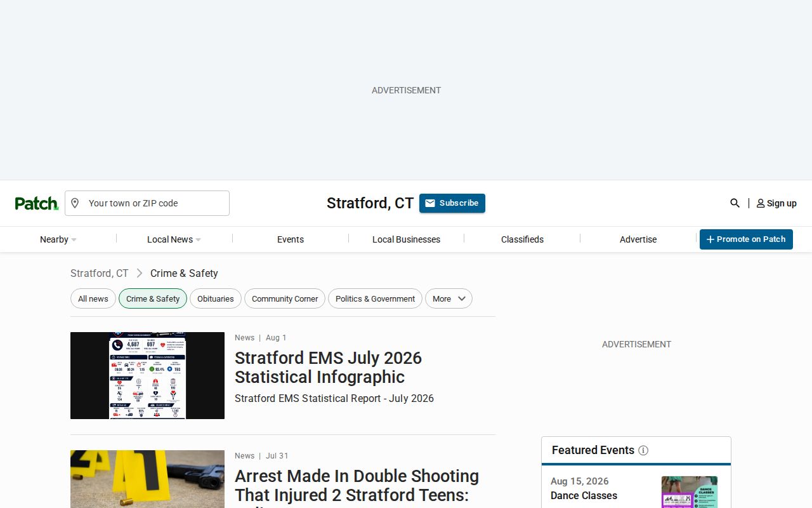Open the shooting evidence markers thumbnail
Image resolution: width=812 pixels, height=508 pixels.
147,479
